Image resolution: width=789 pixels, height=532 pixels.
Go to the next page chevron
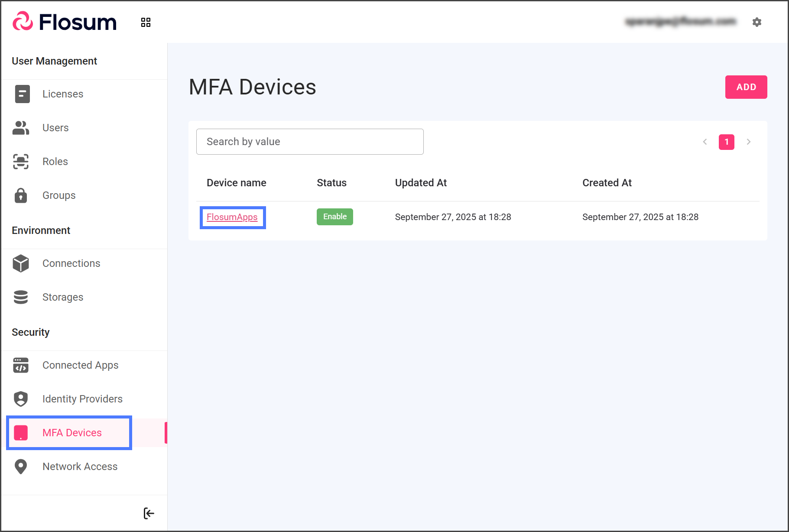pos(748,142)
